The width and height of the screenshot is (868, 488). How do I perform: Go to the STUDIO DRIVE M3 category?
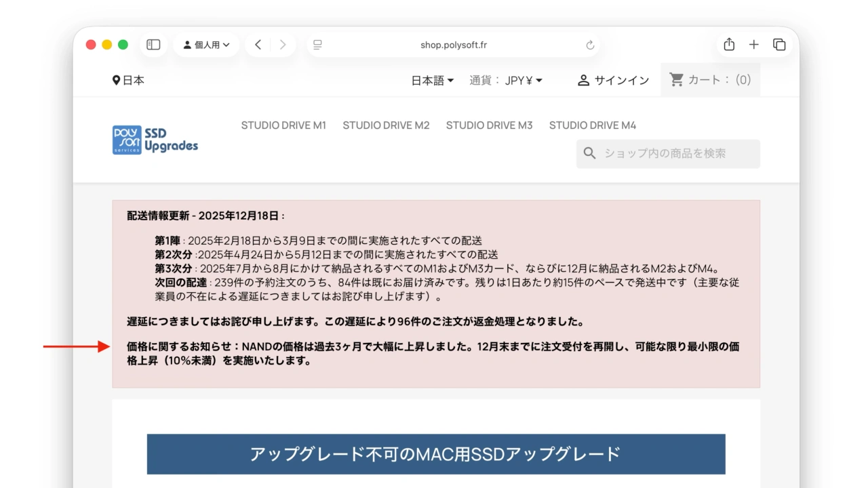[x=489, y=125]
